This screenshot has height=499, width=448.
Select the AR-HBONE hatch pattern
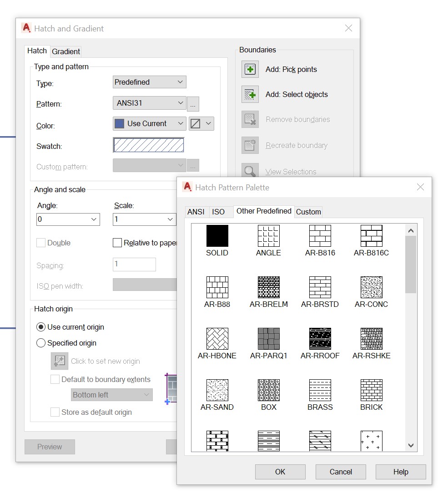(217, 339)
